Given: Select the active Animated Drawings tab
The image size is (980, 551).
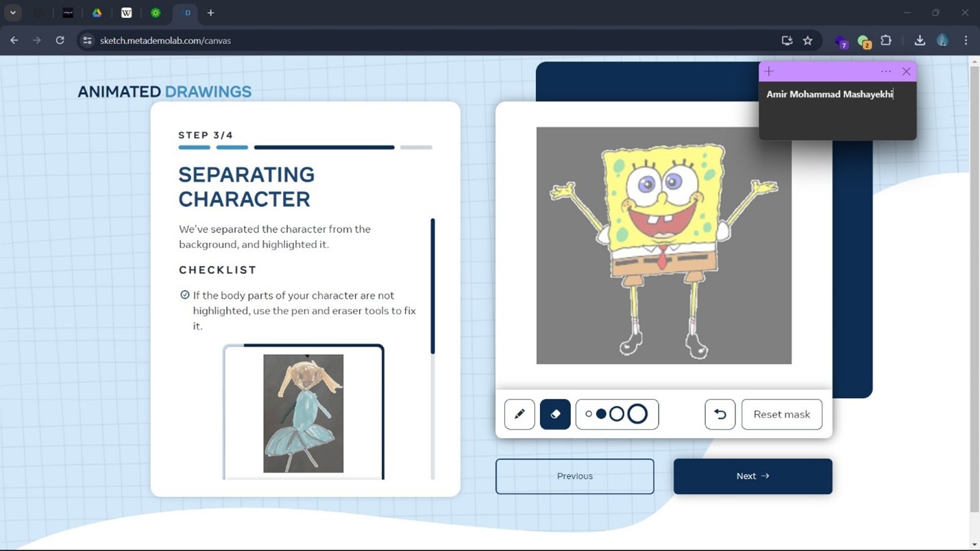Looking at the screenshot, I should 186,13.
